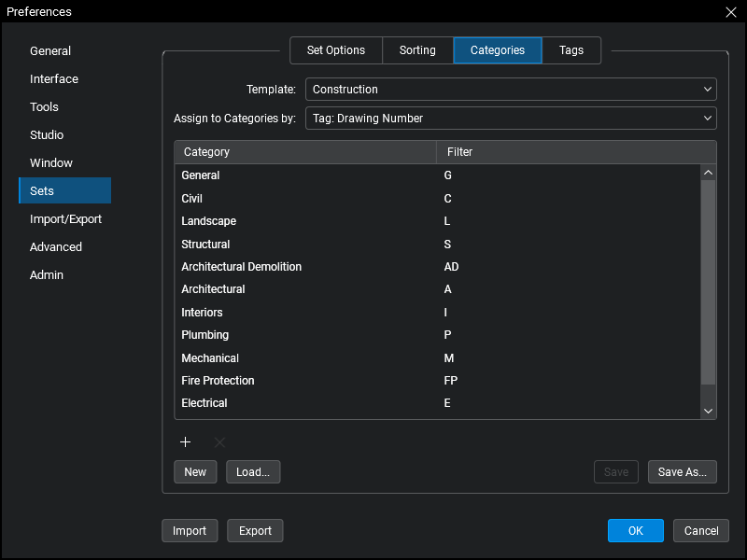The height and width of the screenshot is (560, 747).
Task: Open the Sorting tab
Action: click(417, 50)
